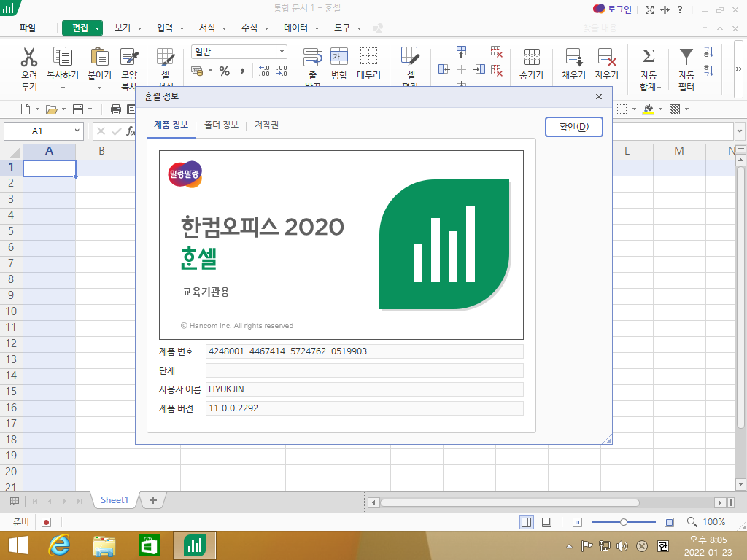Screen dimensions: 747x560
Task: Expand the save icon dropdown arrow
Action: tap(90, 109)
